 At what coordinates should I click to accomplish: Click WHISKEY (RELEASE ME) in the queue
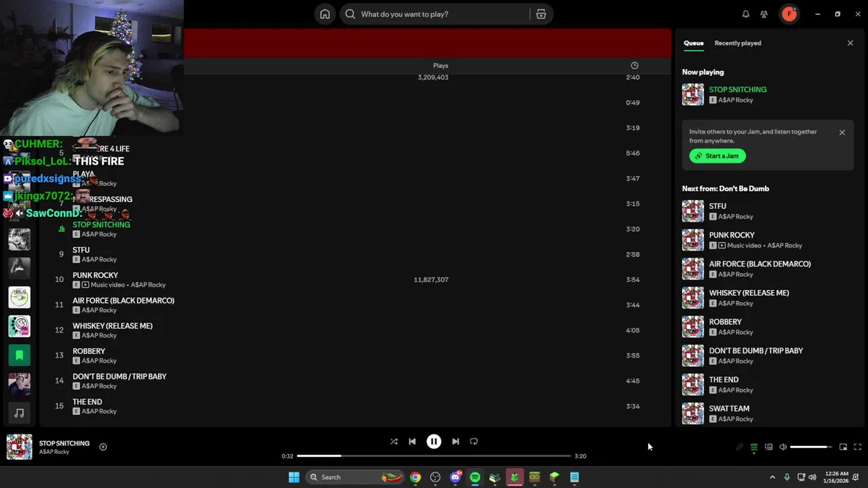(x=768, y=298)
